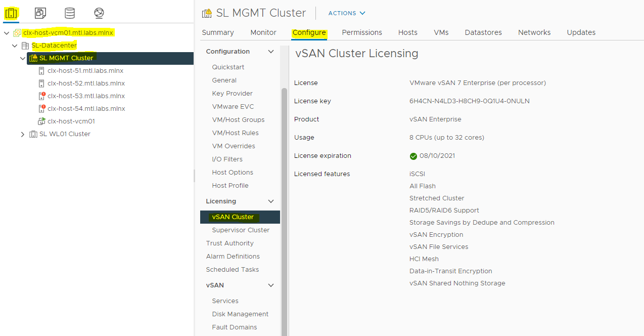The width and height of the screenshot is (644, 336).
Task: Open vSAN Services settings
Action: [225, 301]
